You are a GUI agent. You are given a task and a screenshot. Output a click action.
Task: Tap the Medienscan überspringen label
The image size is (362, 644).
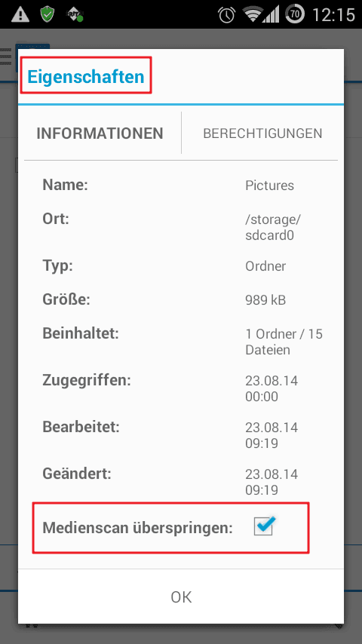pos(138,528)
